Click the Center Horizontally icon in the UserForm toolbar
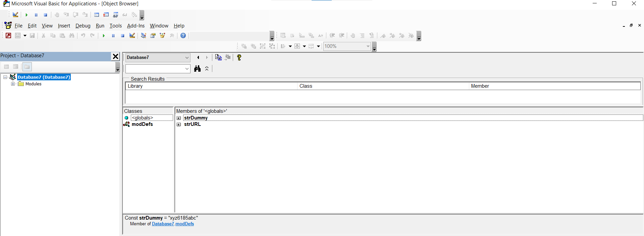 (x=297, y=46)
